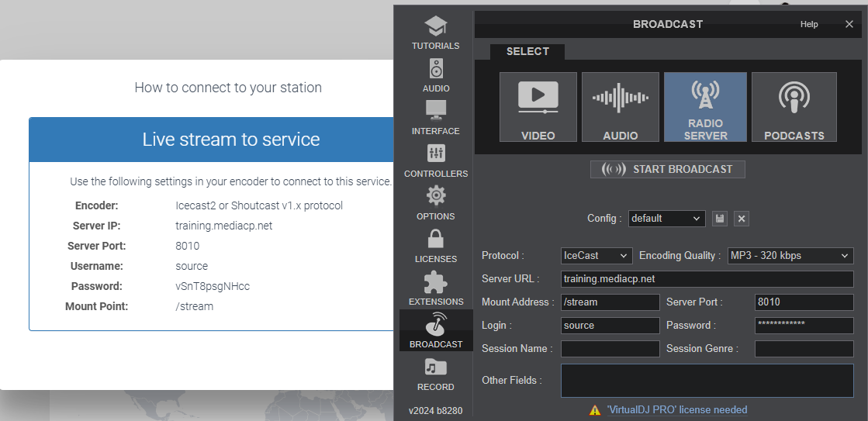868x421 pixels.
Task: Open the Controllers mixer settings
Action: (436, 160)
